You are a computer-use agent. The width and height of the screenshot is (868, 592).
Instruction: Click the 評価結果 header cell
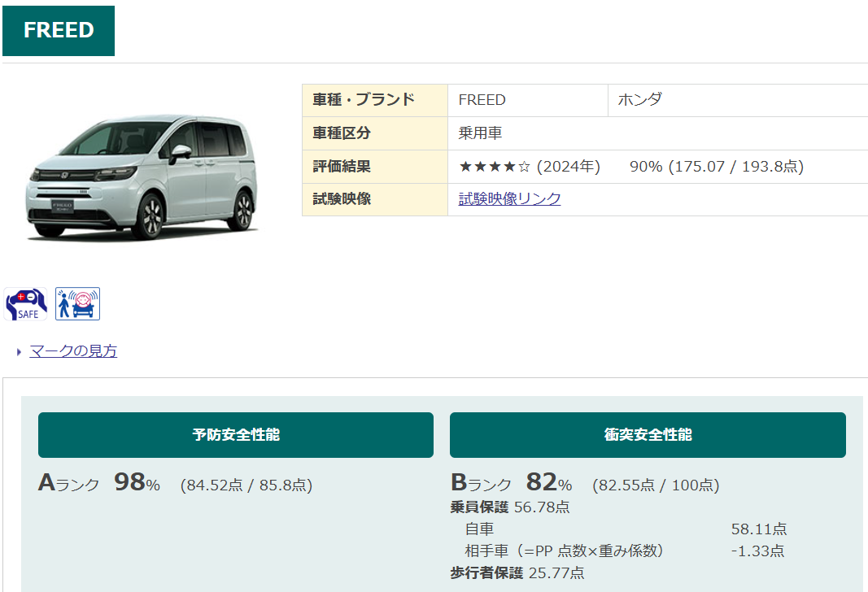click(375, 167)
